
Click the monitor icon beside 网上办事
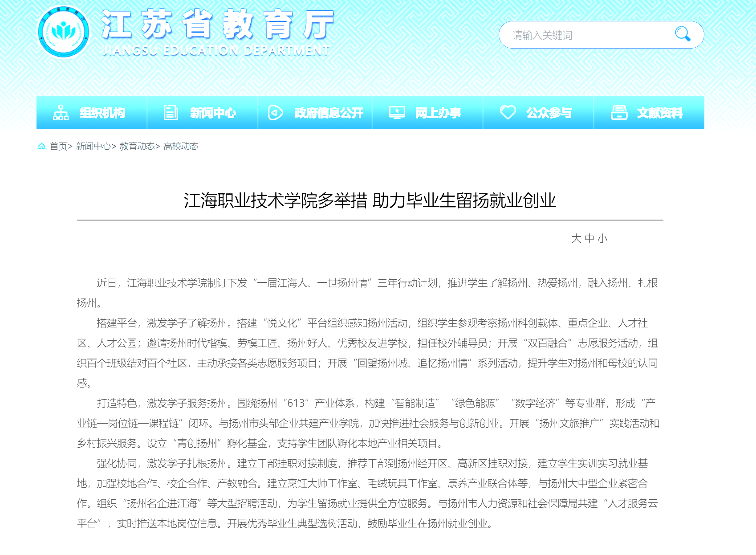point(397,113)
